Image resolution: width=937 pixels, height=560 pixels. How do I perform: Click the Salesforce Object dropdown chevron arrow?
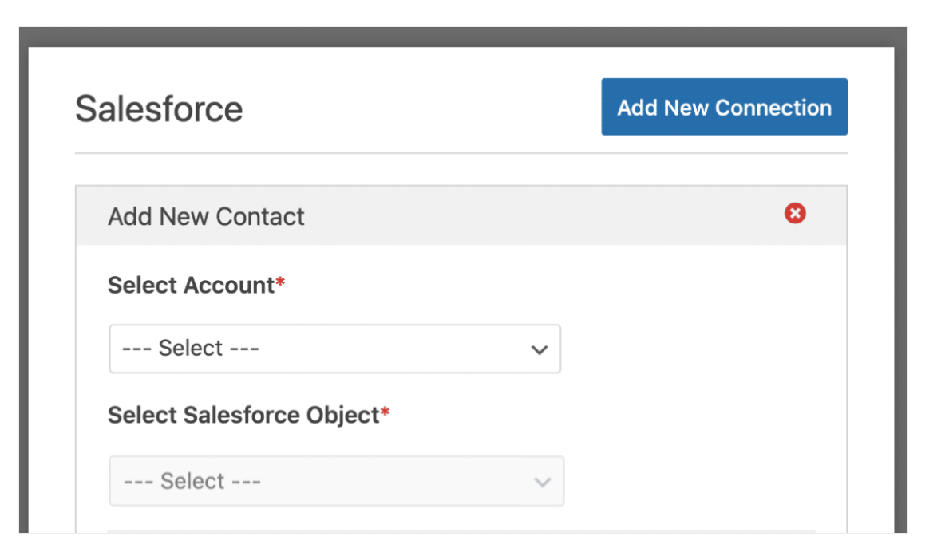click(x=542, y=482)
